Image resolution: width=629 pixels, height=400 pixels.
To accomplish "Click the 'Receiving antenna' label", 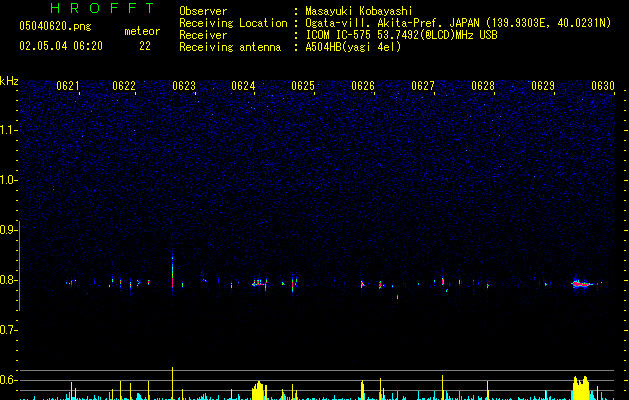I will 230,47.
